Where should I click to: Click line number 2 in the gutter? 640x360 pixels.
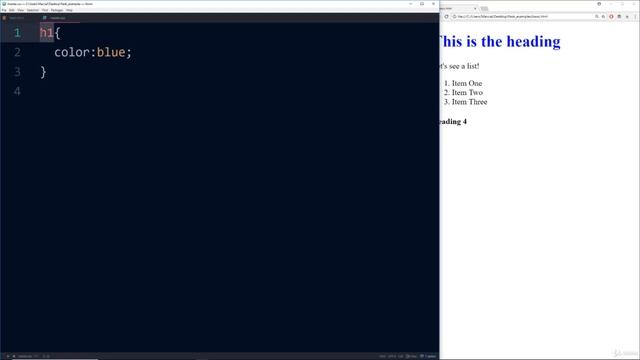[x=17, y=52]
